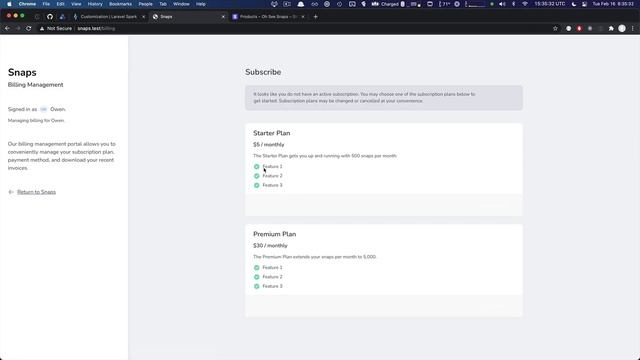Open the View menu
The image size is (640, 360).
(76, 4)
